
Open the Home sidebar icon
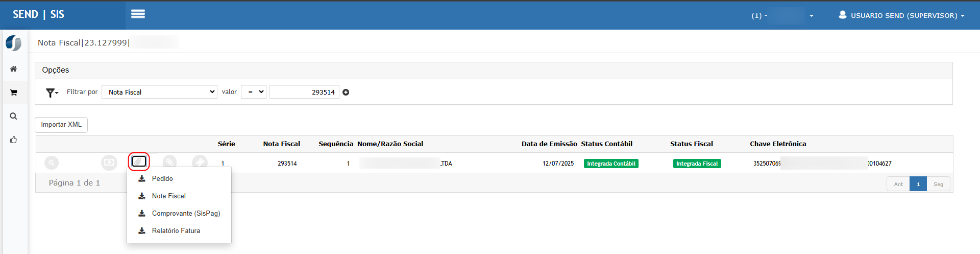[x=14, y=69]
